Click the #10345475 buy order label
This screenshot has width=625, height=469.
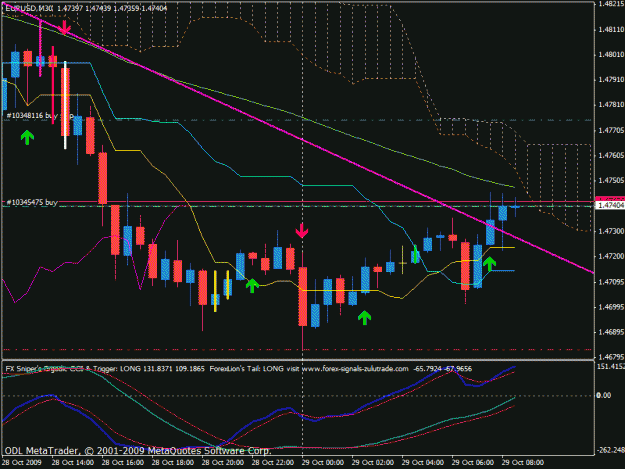click(32, 202)
